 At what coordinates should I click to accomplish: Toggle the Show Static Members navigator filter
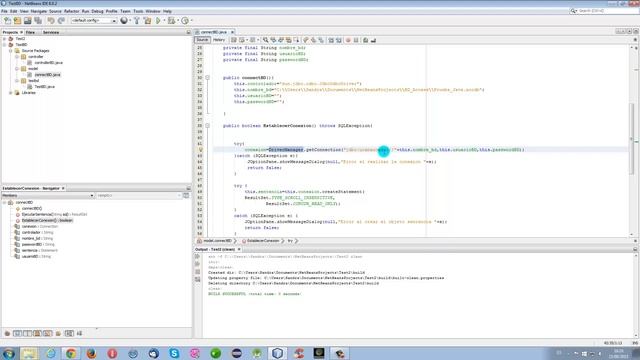tap(27, 333)
